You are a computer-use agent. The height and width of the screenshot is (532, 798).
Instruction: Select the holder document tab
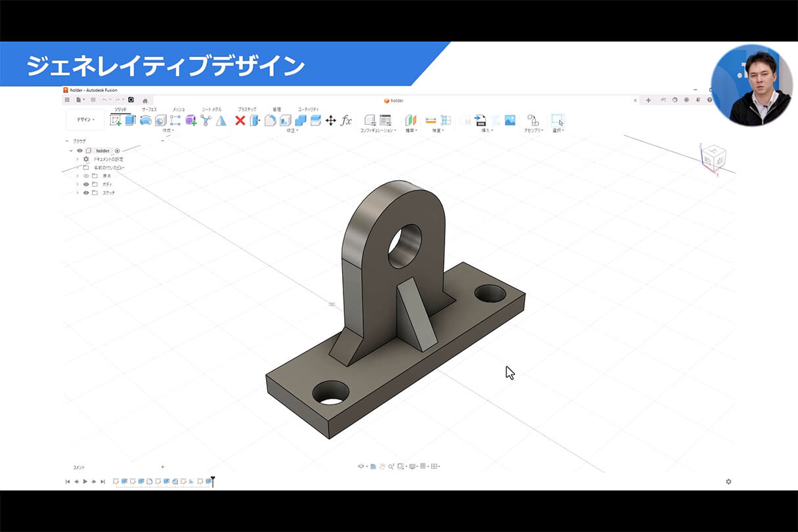coord(394,100)
